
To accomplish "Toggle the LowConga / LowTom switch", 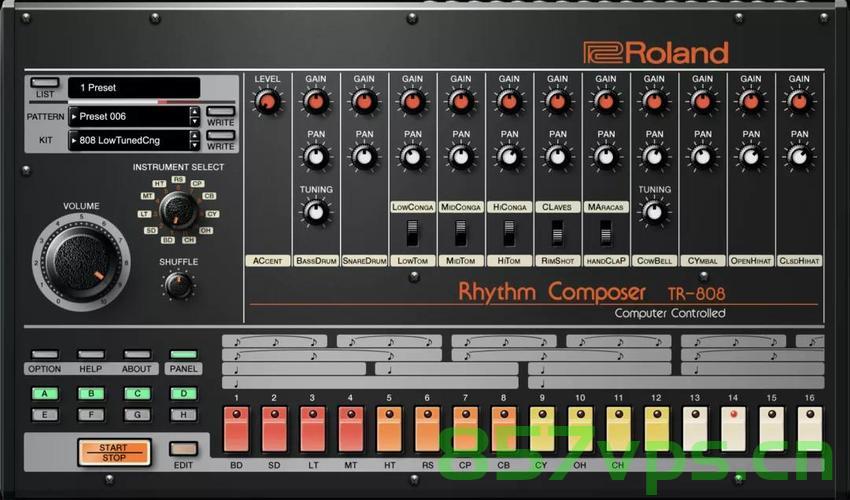I will pyautogui.click(x=413, y=233).
